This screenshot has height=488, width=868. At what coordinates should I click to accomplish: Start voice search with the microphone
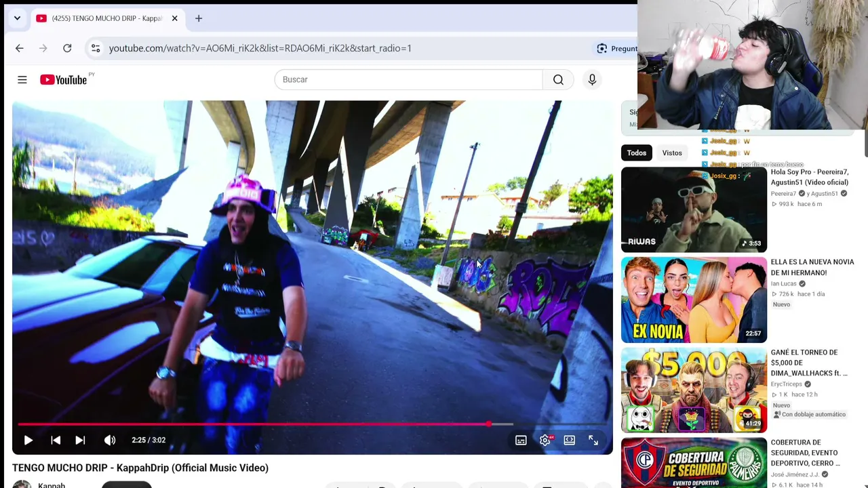(592, 80)
